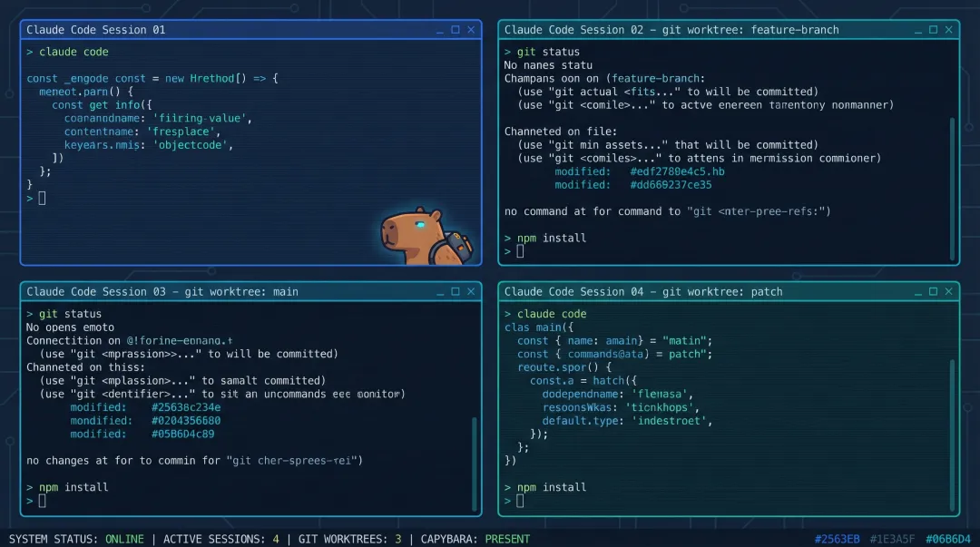This screenshot has height=547, width=980.
Task: Place cursor at Session 02 bottom prompt
Action: pyautogui.click(x=520, y=251)
